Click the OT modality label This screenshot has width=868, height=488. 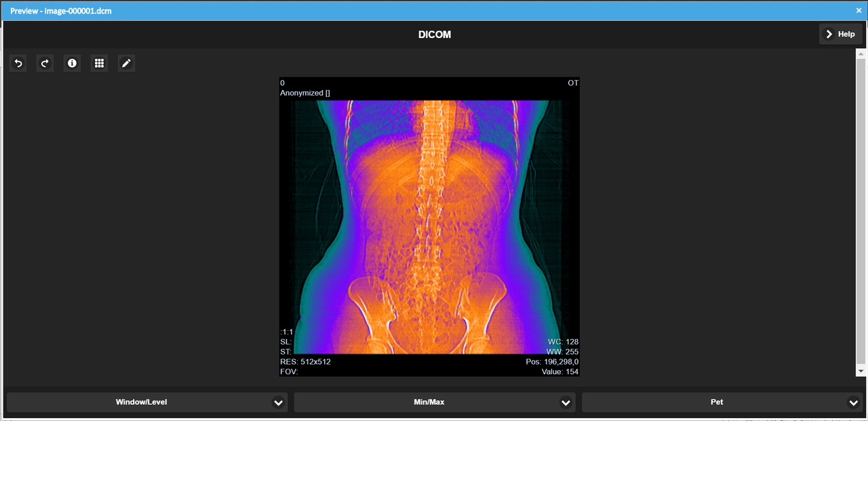point(573,83)
